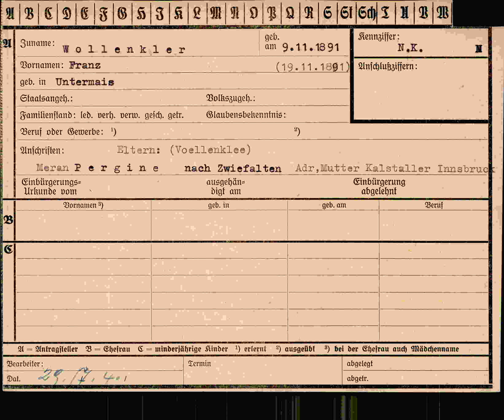Click footnote 'bei der Ehefrau auch Mädchenname'

click(396, 349)
